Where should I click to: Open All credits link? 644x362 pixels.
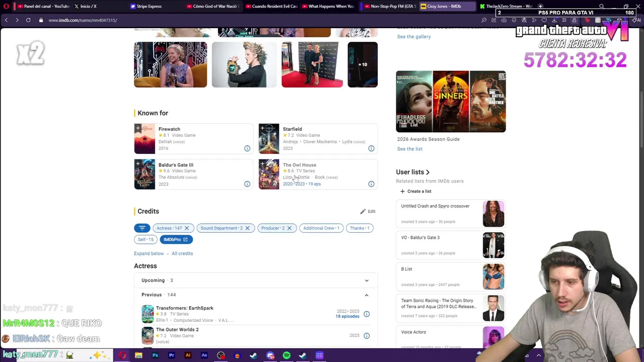click(x=182, y=253)
